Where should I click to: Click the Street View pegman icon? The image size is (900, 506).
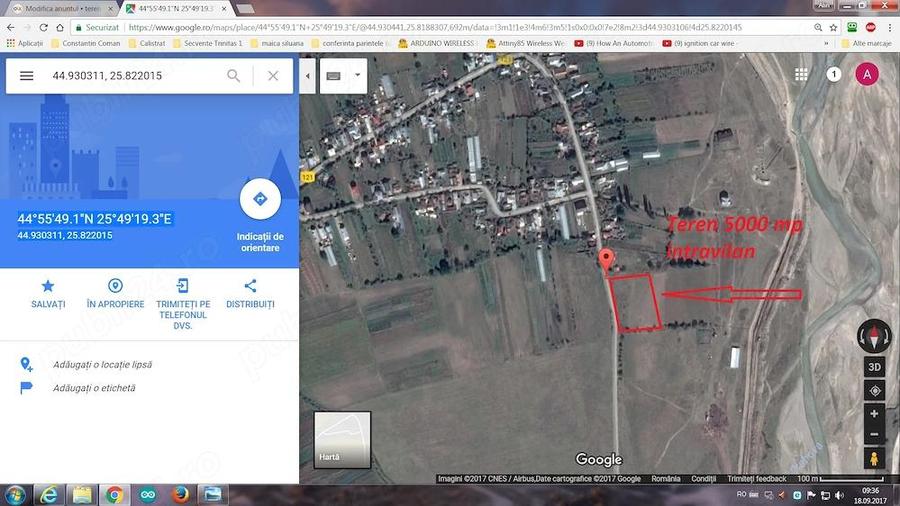(x=874, y=458)
